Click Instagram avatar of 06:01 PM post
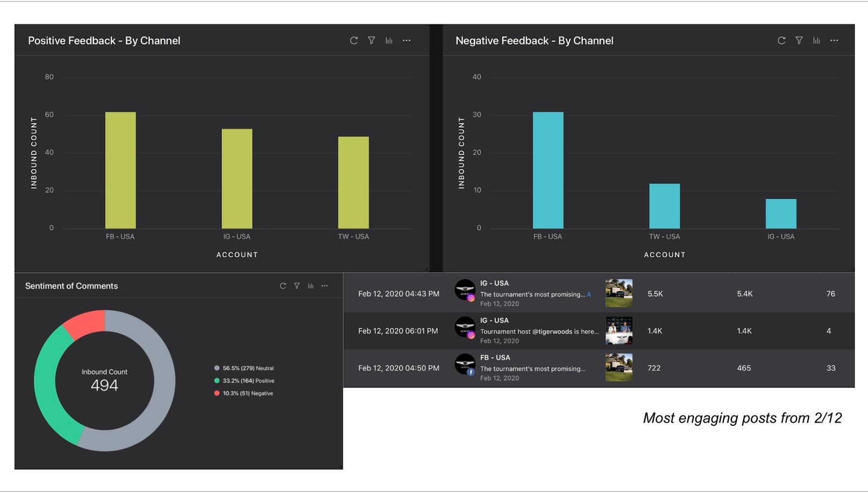This screenshot has height=492, width=868. click(x=465, y=328)
